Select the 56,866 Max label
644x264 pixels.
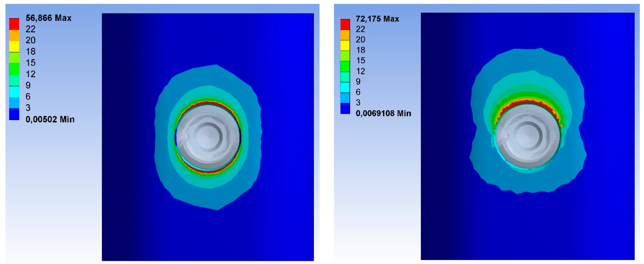click(48, 18)
